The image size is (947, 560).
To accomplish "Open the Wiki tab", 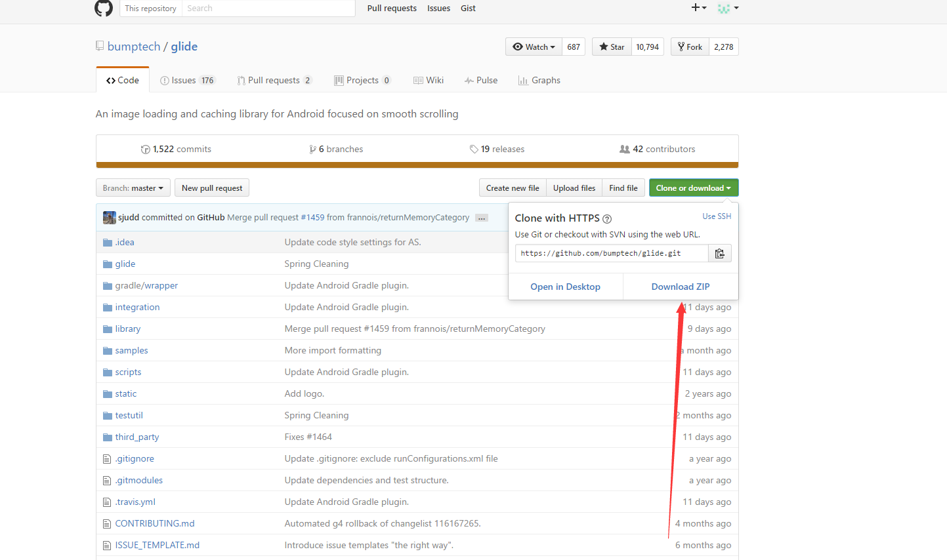I will coord(429,80).
